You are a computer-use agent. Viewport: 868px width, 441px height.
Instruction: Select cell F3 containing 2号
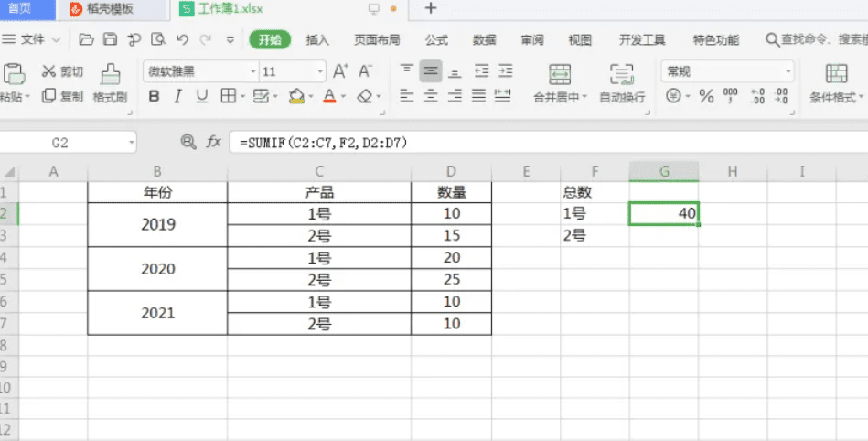click(595, 235)
